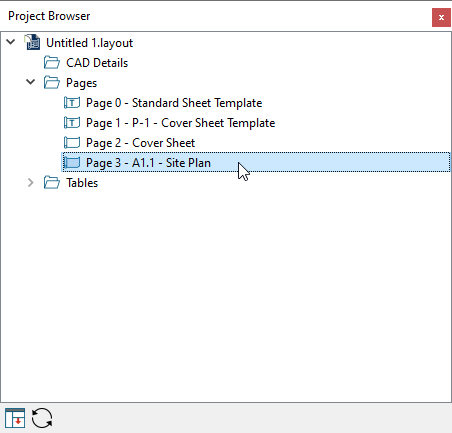This screenshot has width=452, height=433.
Task: Expand the Tables folder chevron
Action: 31,183
